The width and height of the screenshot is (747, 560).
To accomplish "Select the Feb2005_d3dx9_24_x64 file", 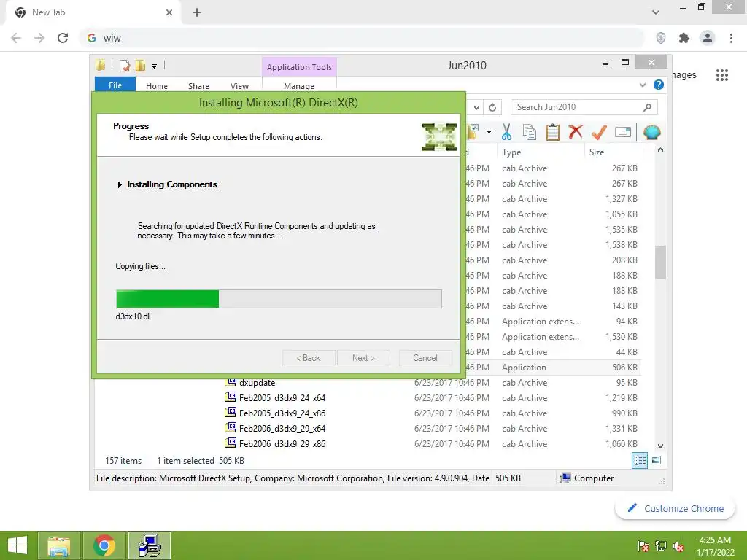I will pyautogui.click(x=282, y=397).
